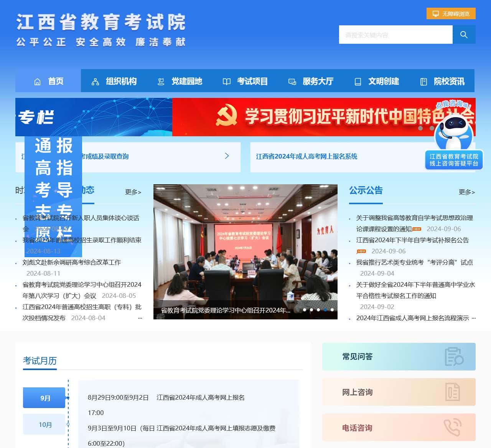Select the 10月 month tab in exam calendar

pos(44,424)
